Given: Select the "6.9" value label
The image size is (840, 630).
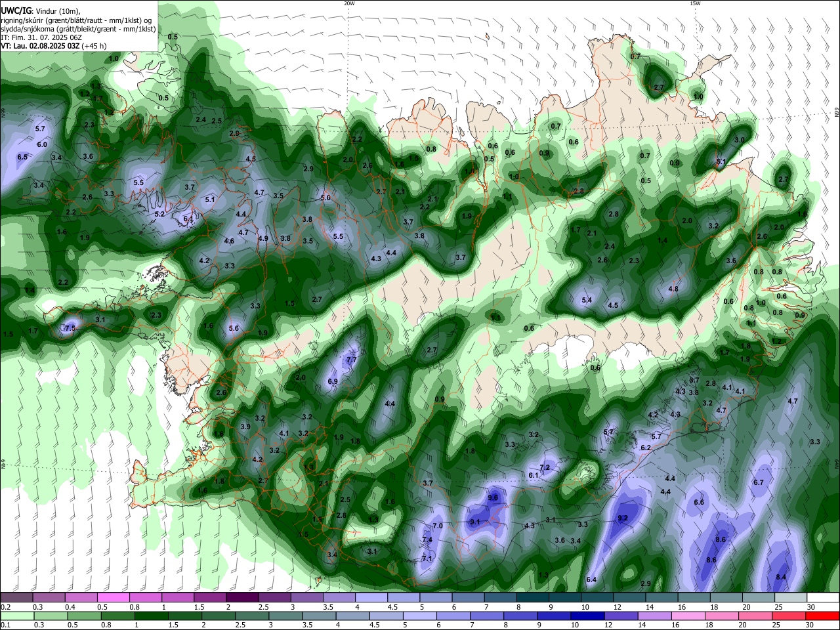Looking at the screenshot, I should click(x=333, y=381).
